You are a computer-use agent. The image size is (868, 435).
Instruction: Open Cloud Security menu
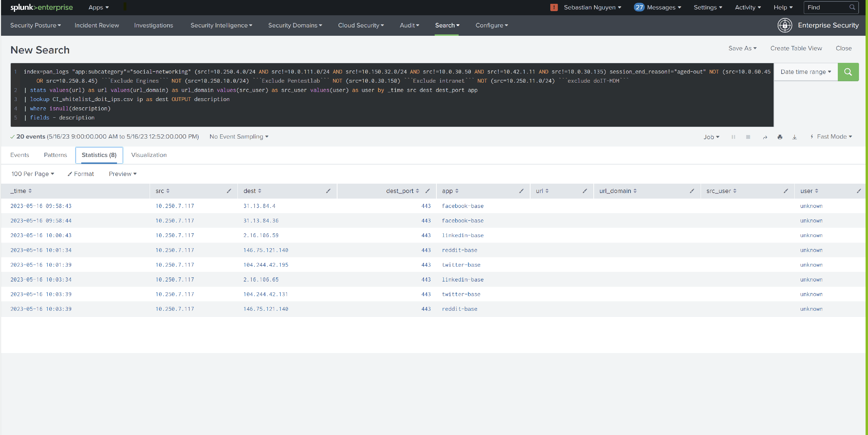point(361,25)
